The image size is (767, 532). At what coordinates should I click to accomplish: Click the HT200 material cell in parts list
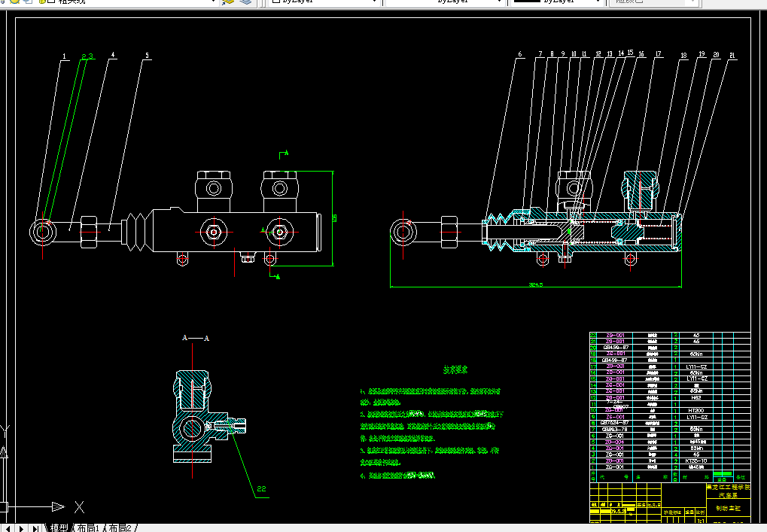(x=696, y=411)
